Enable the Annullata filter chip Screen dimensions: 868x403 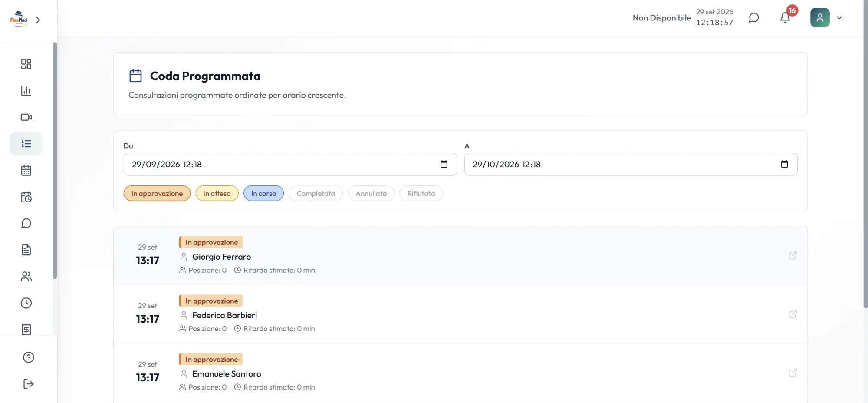tap(371, 193)
